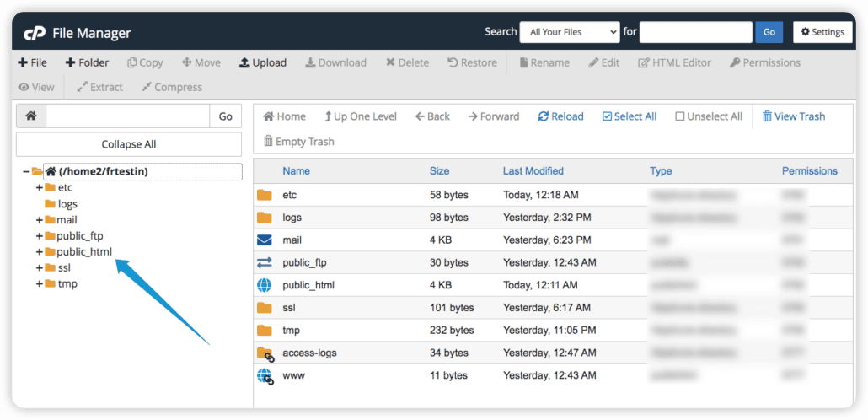Click the home icon beside the path field

click(x=31, y=116)
